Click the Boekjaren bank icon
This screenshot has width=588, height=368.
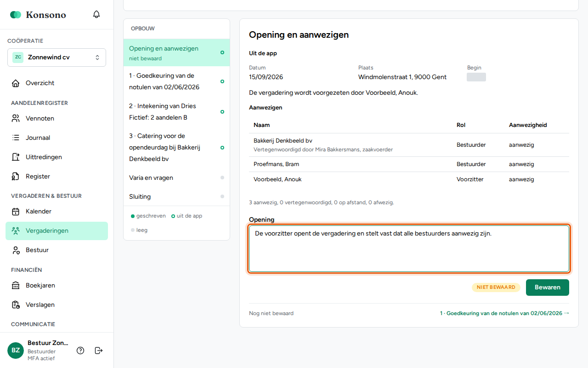[x=16, y=286]
